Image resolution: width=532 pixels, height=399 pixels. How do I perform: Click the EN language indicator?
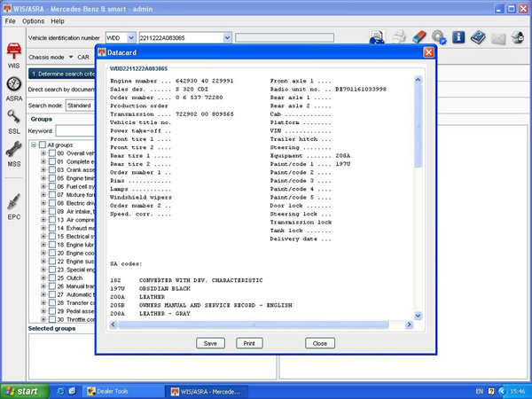click(480, 391)
